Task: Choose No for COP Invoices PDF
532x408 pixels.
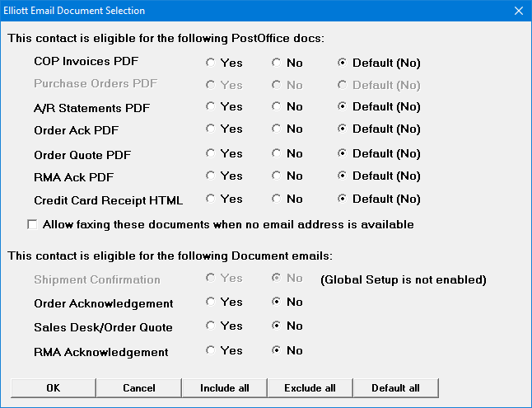Action: click(277, 63)
